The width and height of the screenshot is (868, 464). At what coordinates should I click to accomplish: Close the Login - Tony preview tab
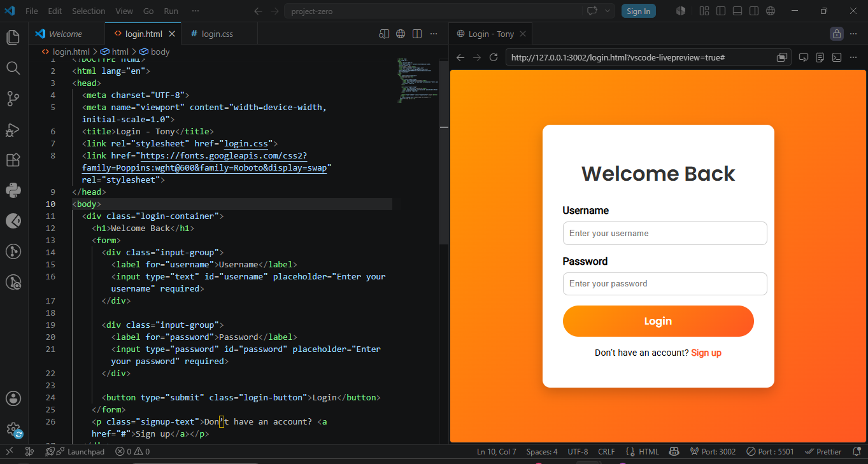(x=523, y=34)
